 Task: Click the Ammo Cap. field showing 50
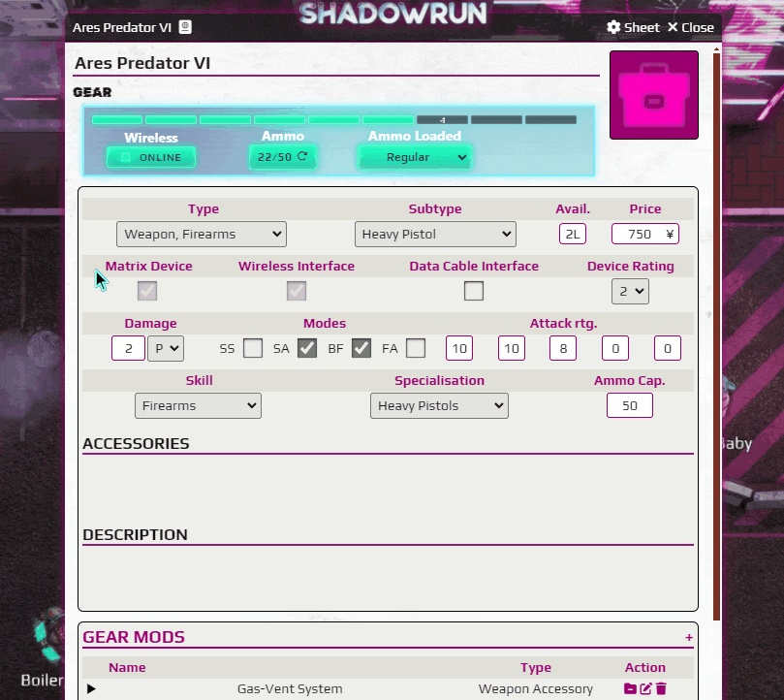pos(630,405)
